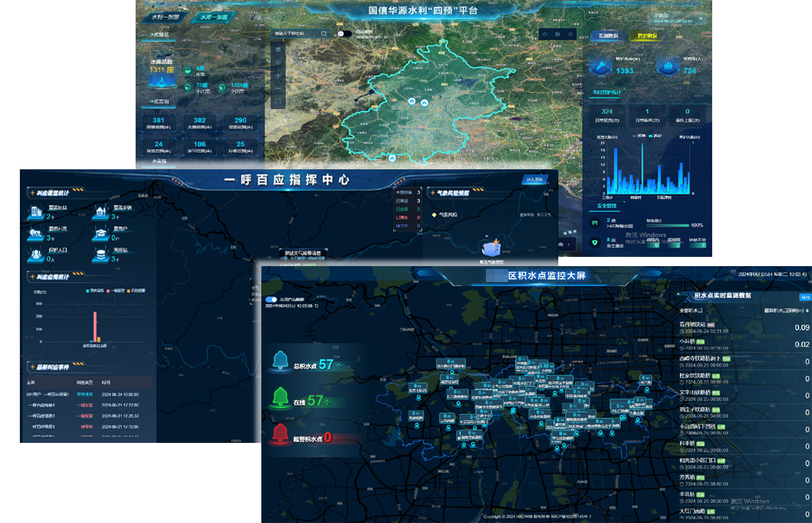Zoom out with the minus icon in the map toolbar
The width and height of the screenshot is (812, 523).
click(278, 88)
